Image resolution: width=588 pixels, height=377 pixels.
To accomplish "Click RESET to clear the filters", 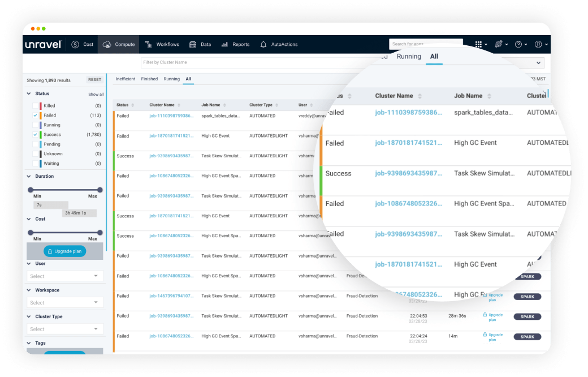I will point(94,80).
